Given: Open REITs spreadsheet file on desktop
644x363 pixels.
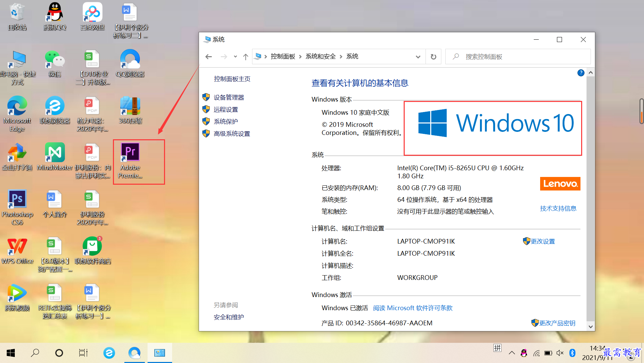Looking at the screenshot, I should click(x=55, y=301).
